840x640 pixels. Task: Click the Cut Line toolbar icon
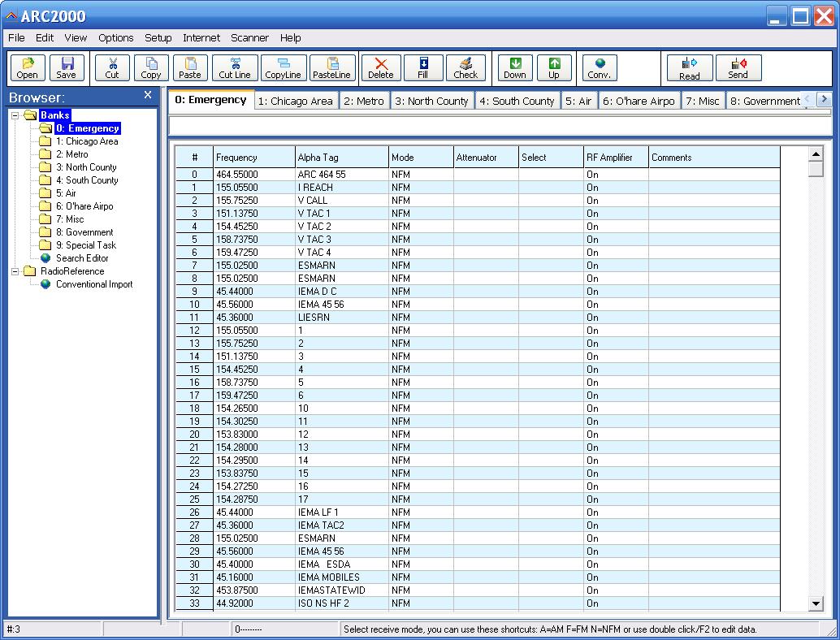pos(235,67)
